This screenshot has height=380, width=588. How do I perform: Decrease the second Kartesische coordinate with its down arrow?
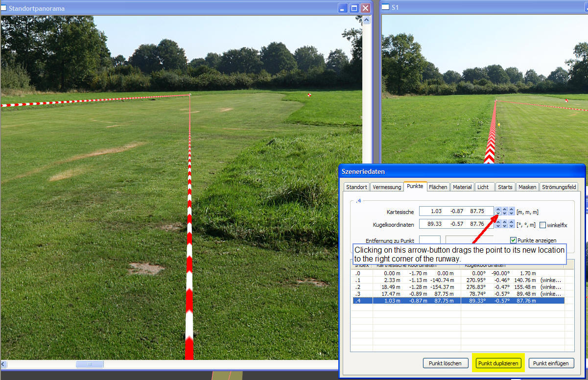505,214
